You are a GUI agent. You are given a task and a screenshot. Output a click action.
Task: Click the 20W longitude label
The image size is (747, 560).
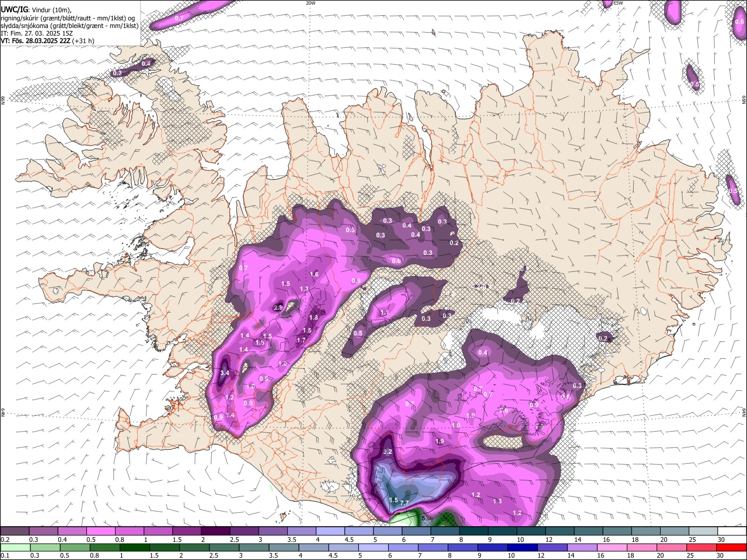[x=310, y=3]
